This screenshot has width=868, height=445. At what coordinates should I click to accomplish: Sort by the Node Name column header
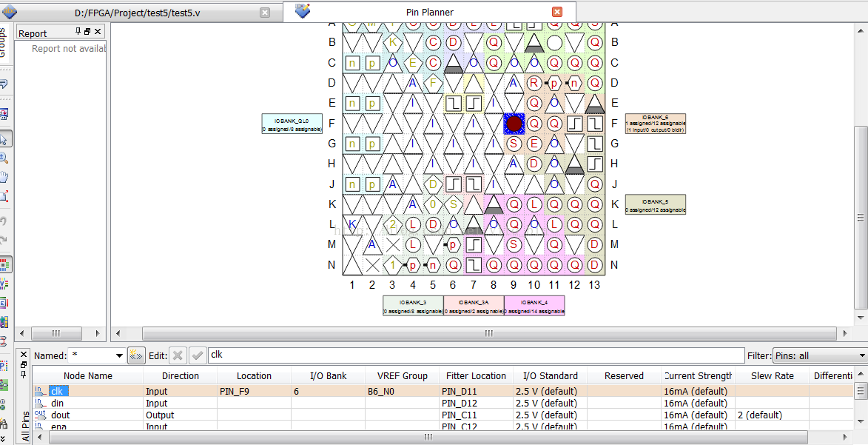coord(87,375)
